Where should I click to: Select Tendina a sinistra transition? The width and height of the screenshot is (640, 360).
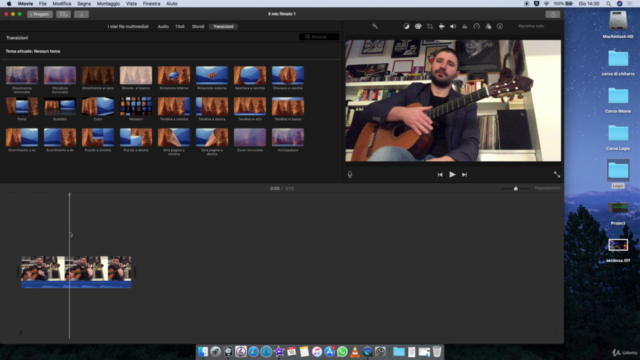click(x=174, y=107)
